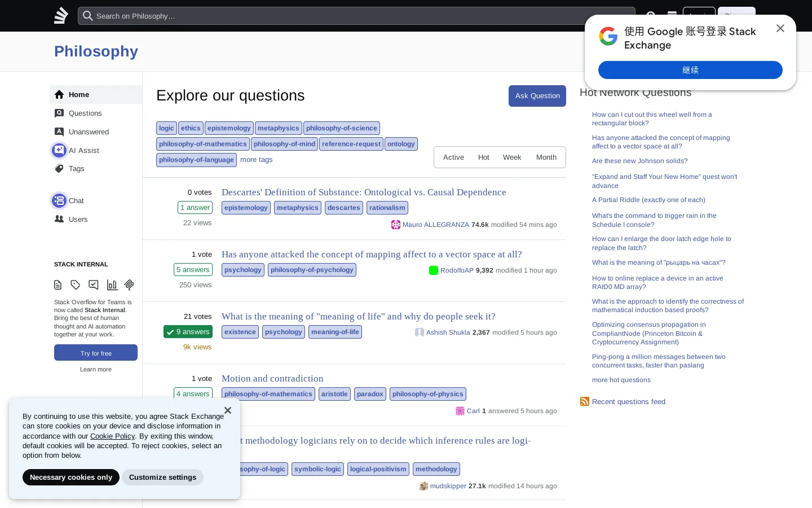Click Ashish Shukla's avatar
812x508 pixels.
point(420,332)
